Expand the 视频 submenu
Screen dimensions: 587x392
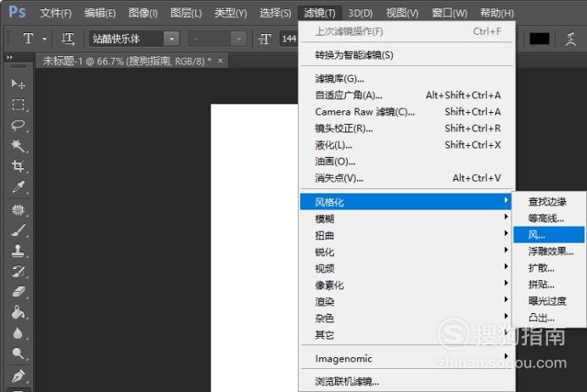(407, 268)
